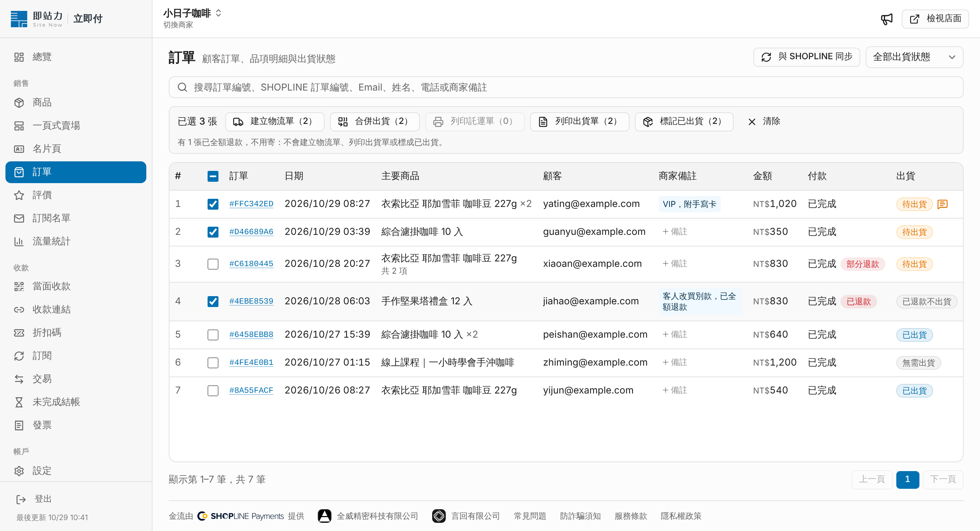Image resolution: width=980 pixels, height=531 pixels.
Task: Click the merge icon for 合併出貨
Action: (343, 122)
